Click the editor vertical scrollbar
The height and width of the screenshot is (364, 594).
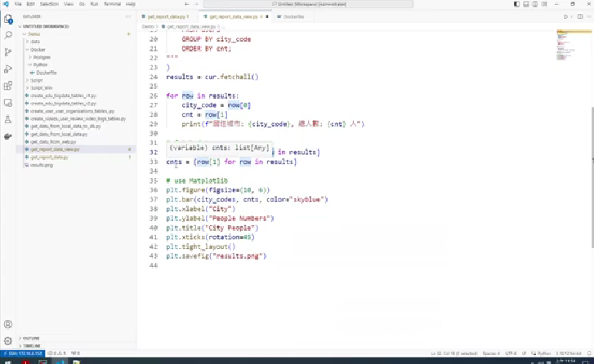(592, 178)
